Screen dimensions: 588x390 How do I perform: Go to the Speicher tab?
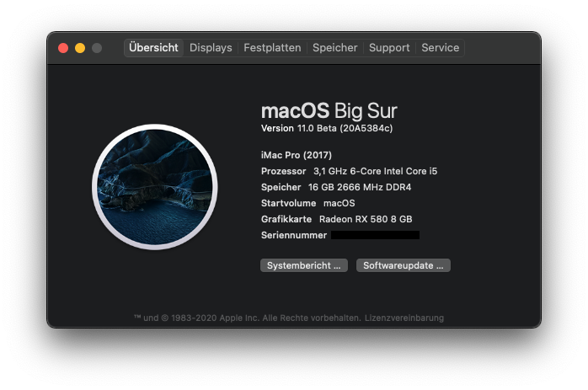pos(335,48)
